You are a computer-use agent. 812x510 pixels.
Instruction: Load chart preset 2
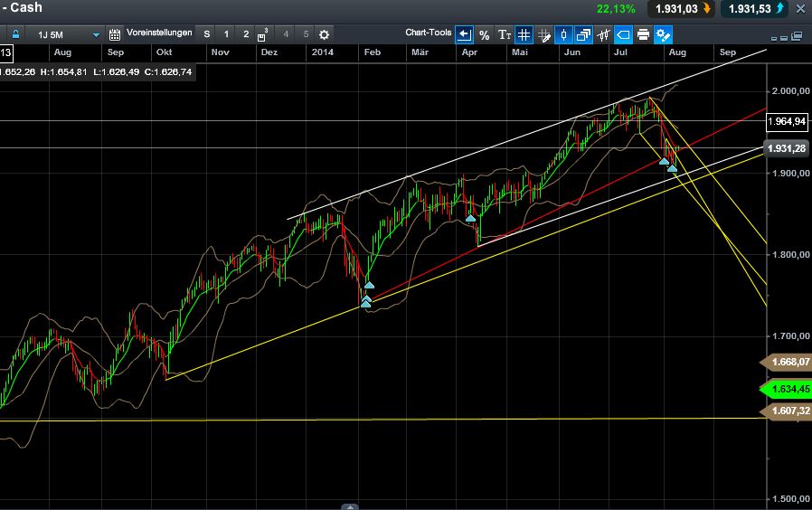(246, 34)
